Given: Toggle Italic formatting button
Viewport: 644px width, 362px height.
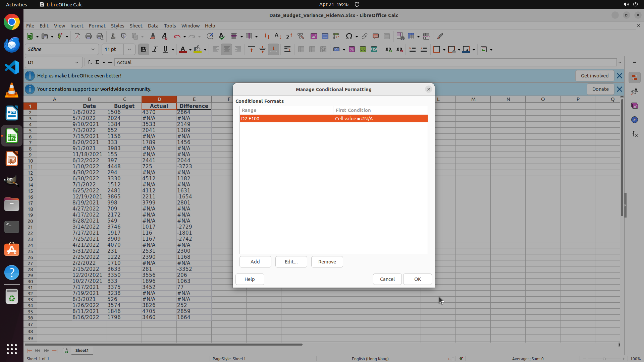Looking at the screenshot, I should (155, 49).
